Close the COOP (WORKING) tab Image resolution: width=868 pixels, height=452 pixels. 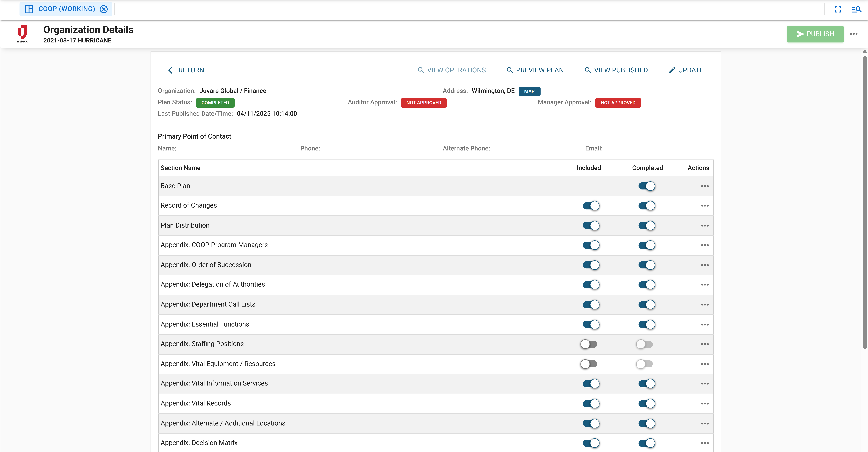point(104,9)
